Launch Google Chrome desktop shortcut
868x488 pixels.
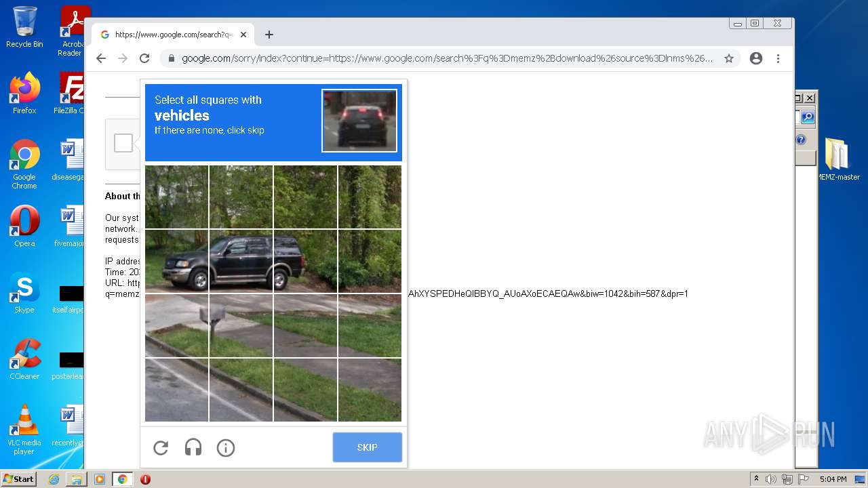(x=24, y=165)
